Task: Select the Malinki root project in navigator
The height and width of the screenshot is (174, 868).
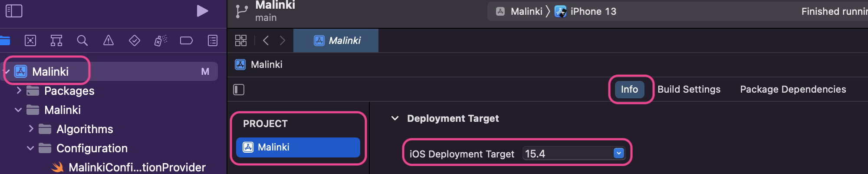Action: pos(108,71)
